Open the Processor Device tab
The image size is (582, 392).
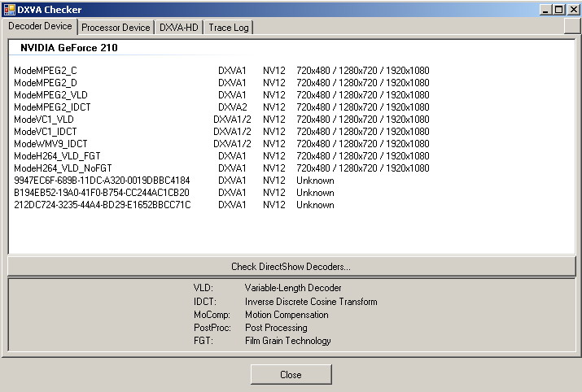tap(116, 28)
